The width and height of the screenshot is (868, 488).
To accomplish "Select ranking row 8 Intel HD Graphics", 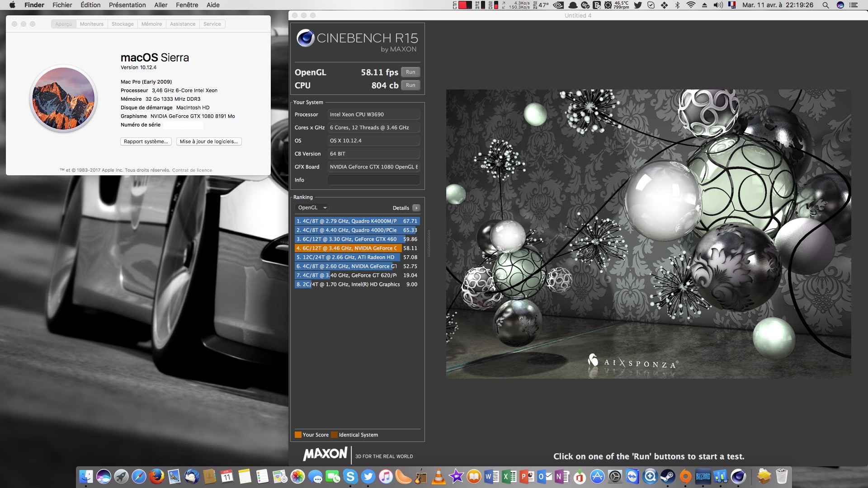I will pyautogui.click(x=357, y=284).
